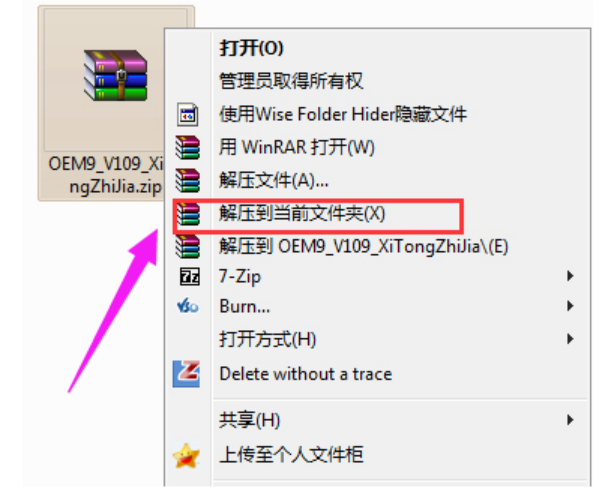Select the OEM9_V109_XiTongZhiJia.zip archive icon

click(x=115, y=75)
